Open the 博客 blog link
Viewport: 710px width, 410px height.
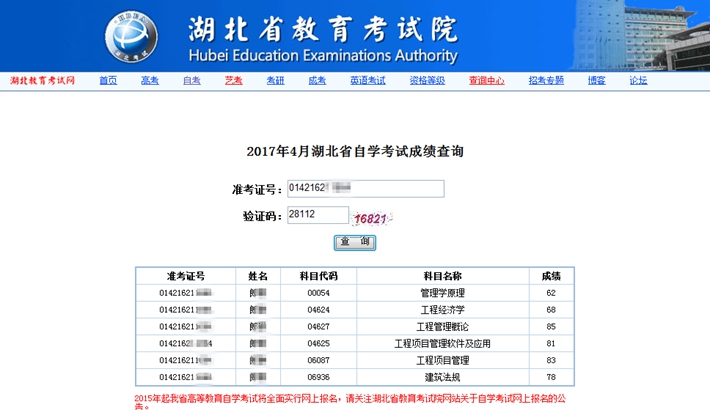(597, 80)
